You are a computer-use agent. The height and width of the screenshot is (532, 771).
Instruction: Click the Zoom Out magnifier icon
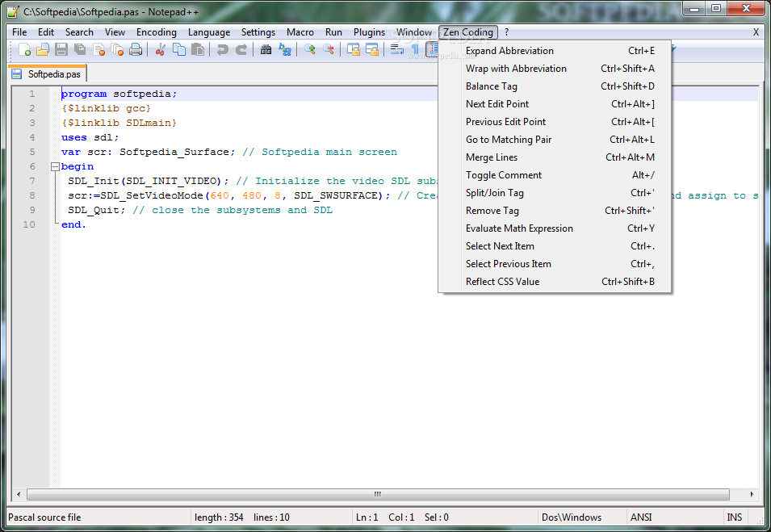[328, 50]
